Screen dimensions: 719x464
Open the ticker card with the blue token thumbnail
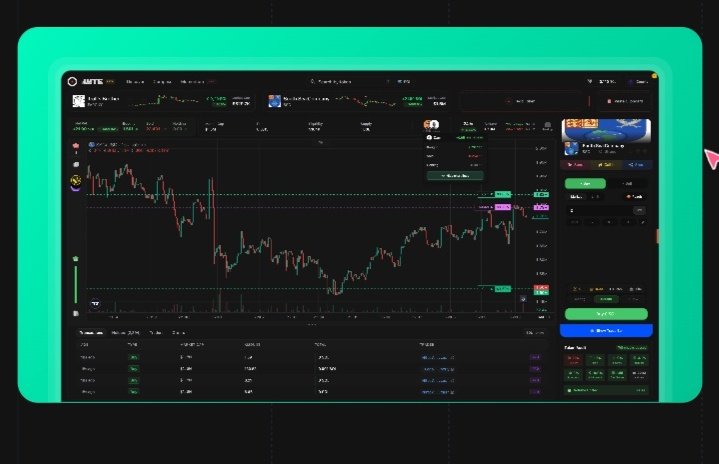tap(358, 101)
